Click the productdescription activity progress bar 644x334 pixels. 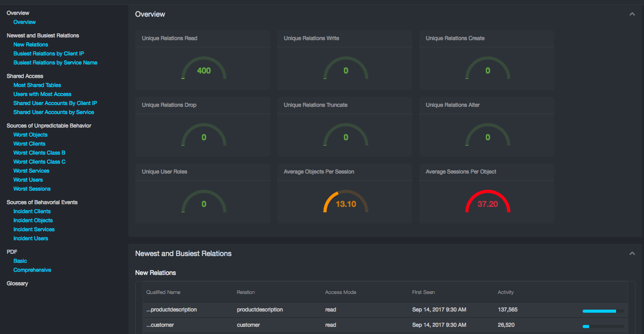[603, 311]
